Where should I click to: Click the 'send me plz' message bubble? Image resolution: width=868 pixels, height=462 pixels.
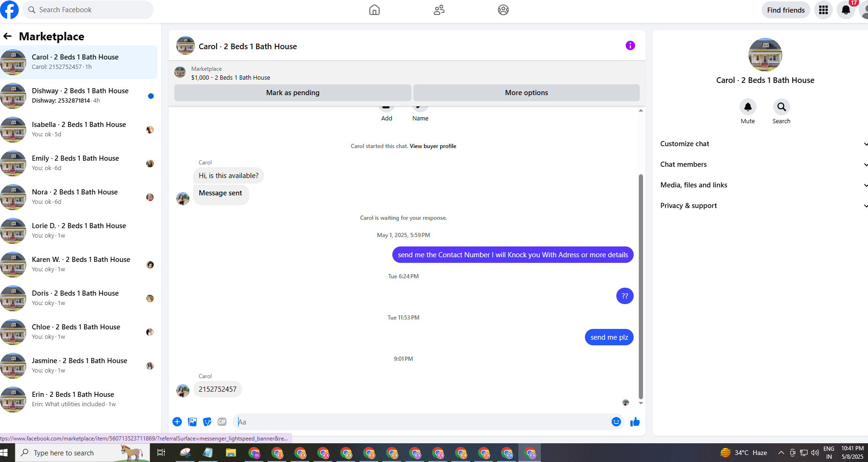click(609, 337)
